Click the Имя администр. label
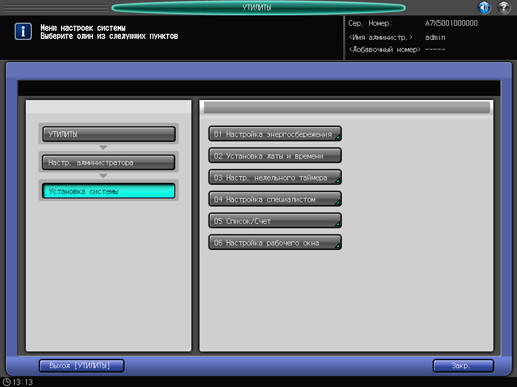This screenshot has width=517, height=387. tap(381, 37)
